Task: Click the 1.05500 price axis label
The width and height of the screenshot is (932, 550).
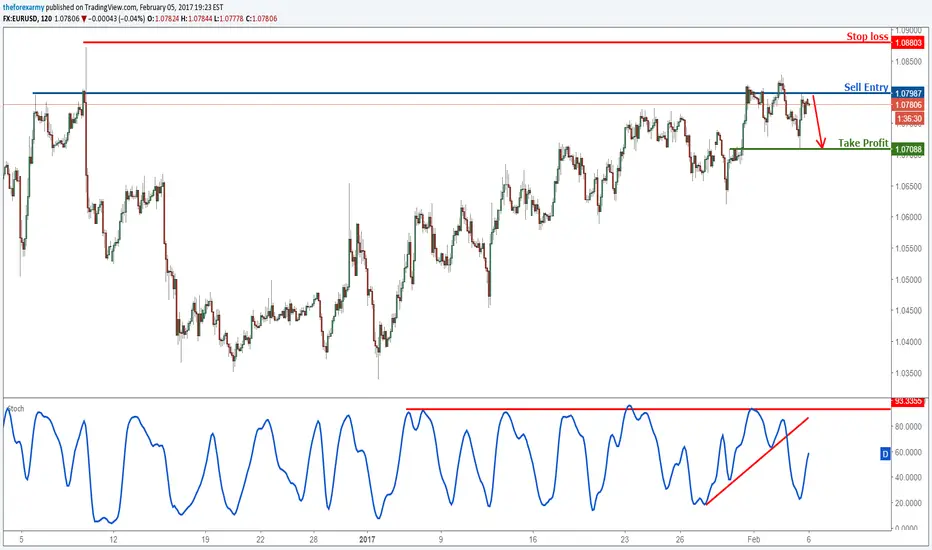Action: 909,249
